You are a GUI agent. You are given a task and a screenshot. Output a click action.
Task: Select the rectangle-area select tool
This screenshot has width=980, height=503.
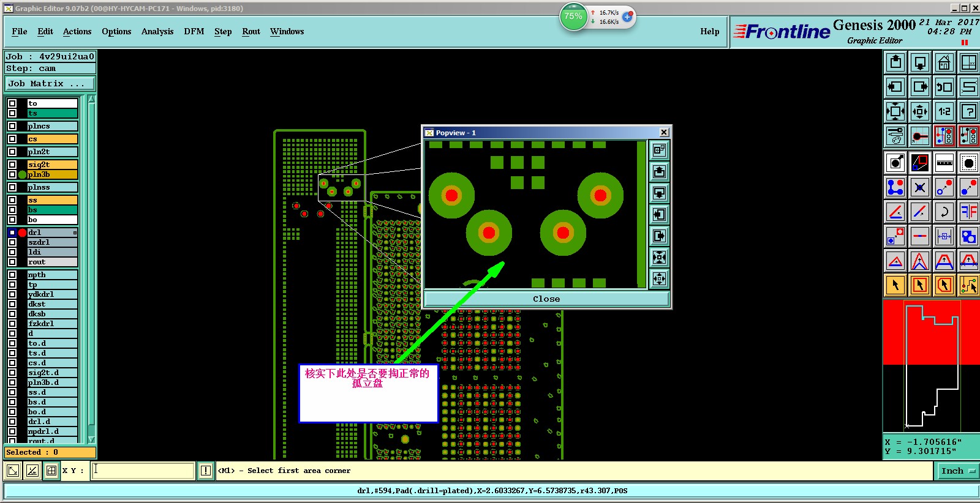920,285
